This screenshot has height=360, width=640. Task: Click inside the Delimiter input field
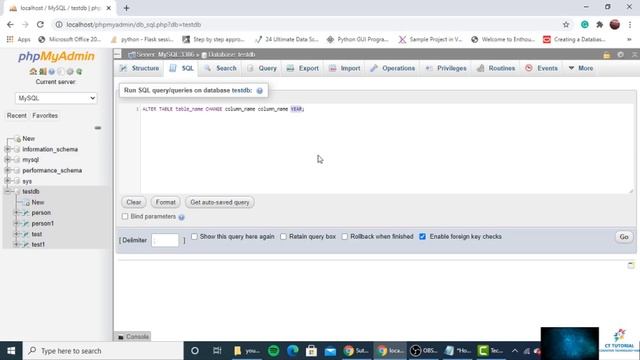click(165, 240)
